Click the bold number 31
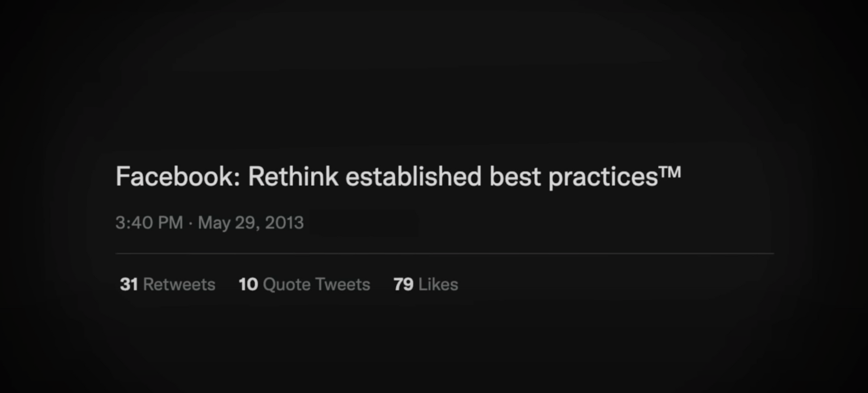The image size is (868, 393). (129, 284)
